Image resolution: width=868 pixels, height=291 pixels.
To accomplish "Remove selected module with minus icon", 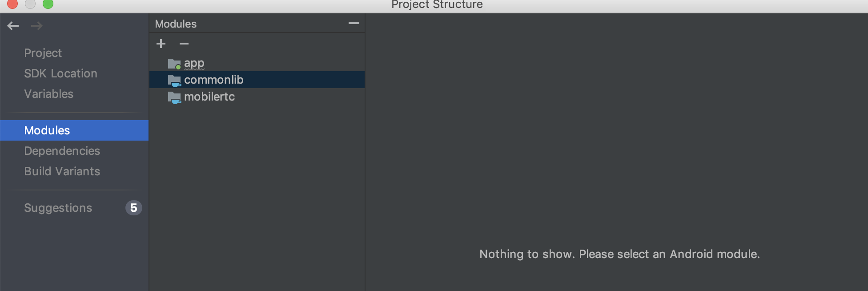I will pos(184,44).
